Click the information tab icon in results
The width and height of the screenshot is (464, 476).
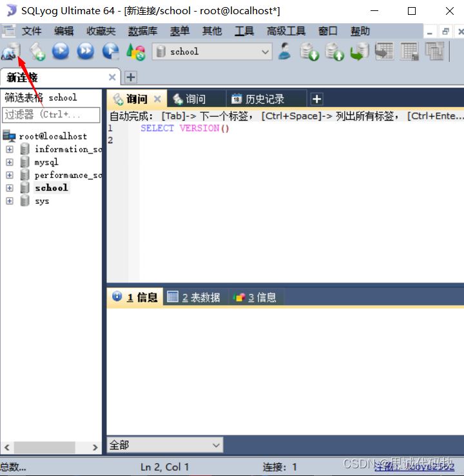[117, 297]
